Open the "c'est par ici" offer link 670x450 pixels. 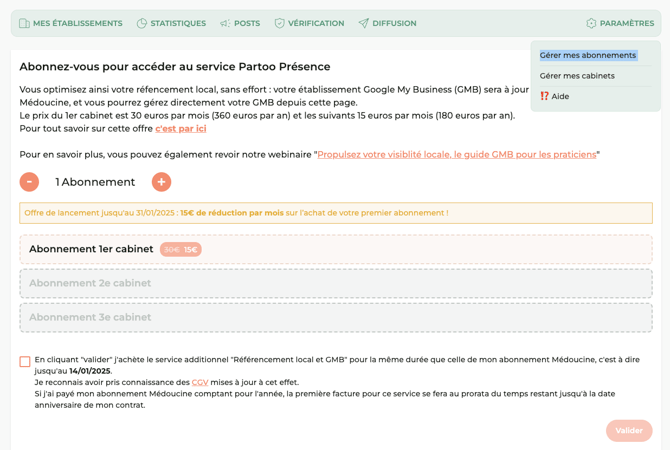[x=181, y=128]
